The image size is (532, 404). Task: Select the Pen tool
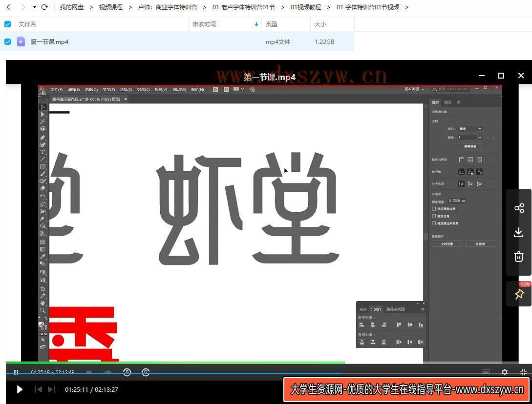click(43, 138)
